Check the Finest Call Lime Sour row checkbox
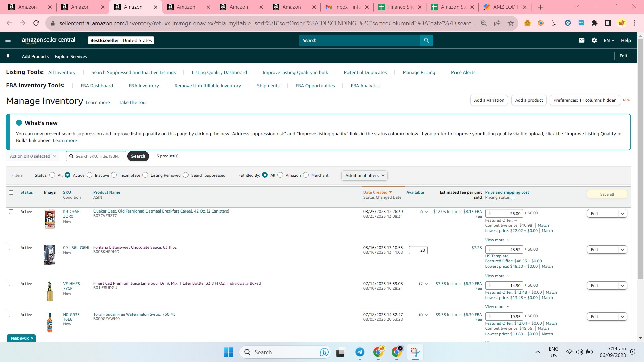This screenshot has width=644, height=362. pyautogui.click(x=11, y=284)
